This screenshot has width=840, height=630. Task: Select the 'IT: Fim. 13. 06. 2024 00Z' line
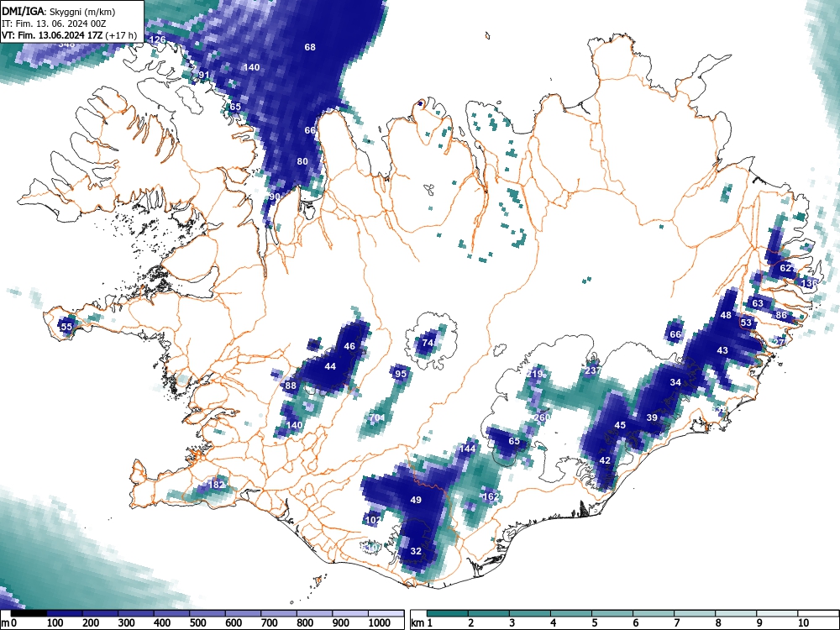[x=52, y=24]
